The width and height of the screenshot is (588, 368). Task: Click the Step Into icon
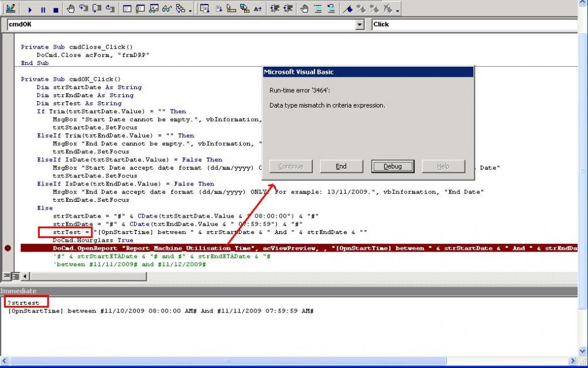coord(84,9)
